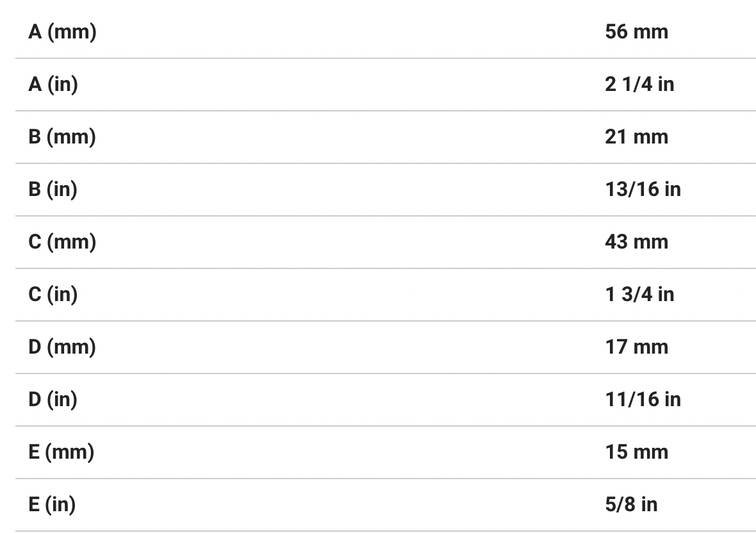Select the "15 mm" value
The height and width of the screenshot is (533, 756).
click(x=636, y=452)
